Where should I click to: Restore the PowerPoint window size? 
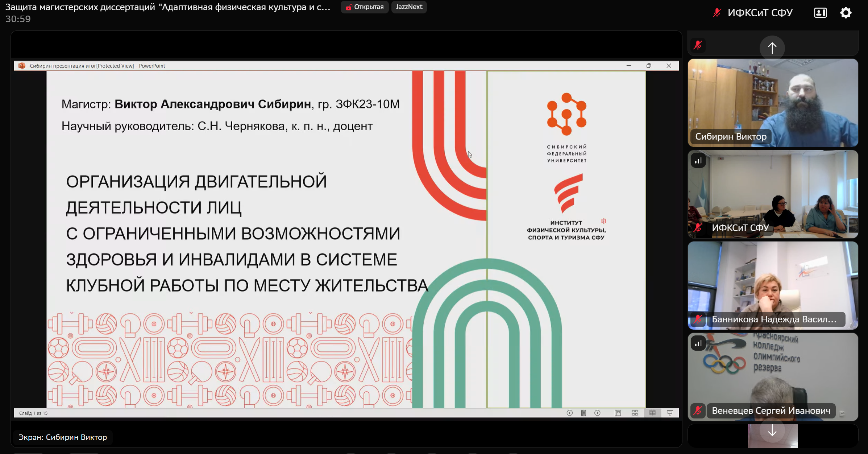649,66
